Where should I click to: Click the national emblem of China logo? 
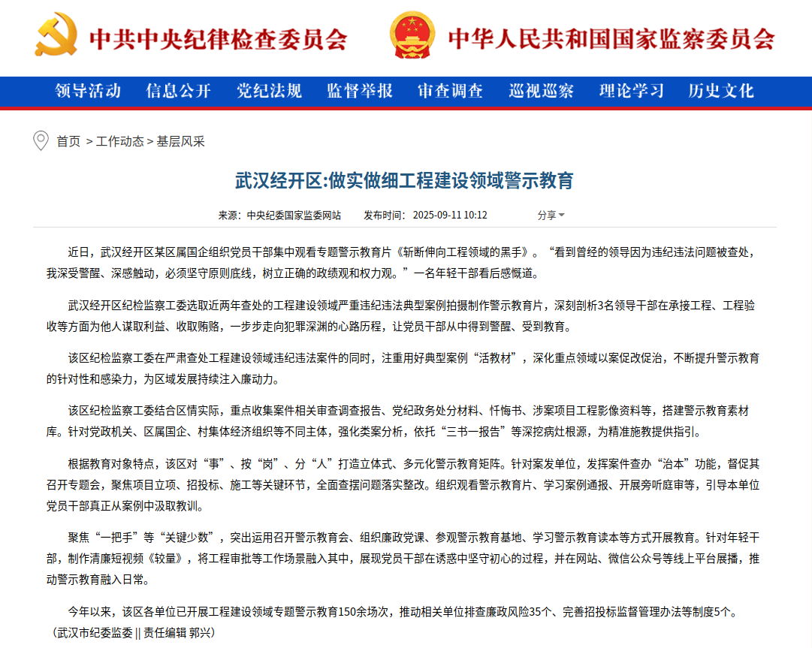click(412, 36)
